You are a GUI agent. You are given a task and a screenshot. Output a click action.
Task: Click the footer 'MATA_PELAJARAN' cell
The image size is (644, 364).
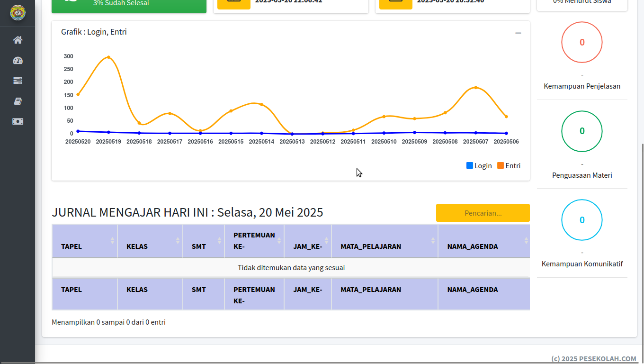pyautogui.click(x=385, y=294)
